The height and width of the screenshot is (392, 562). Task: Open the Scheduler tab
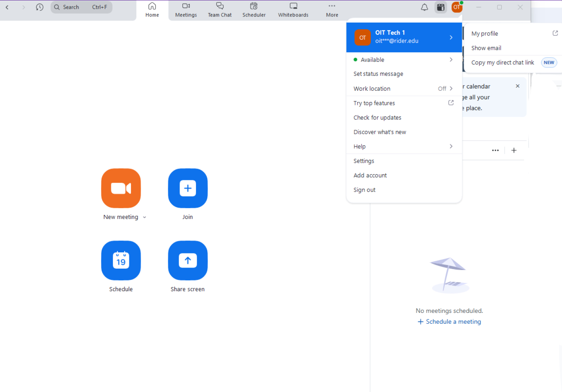[254, 10]
